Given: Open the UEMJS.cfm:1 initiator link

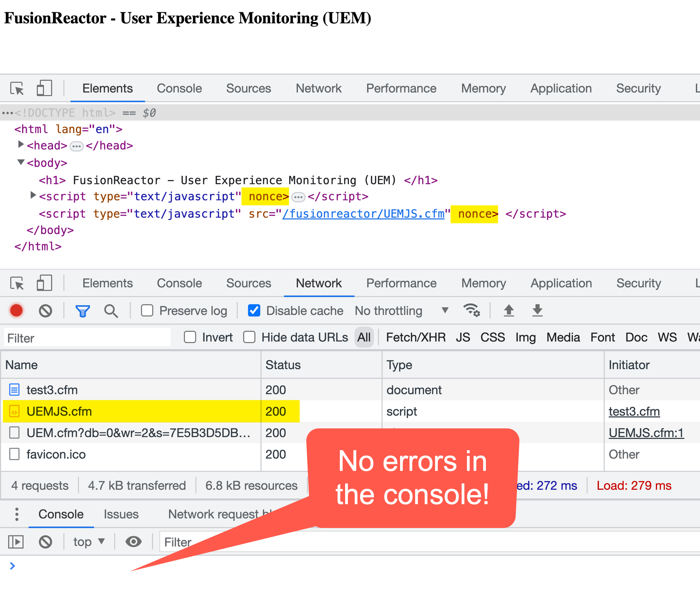Looking at the screenshot, I should tap(646, 433).
